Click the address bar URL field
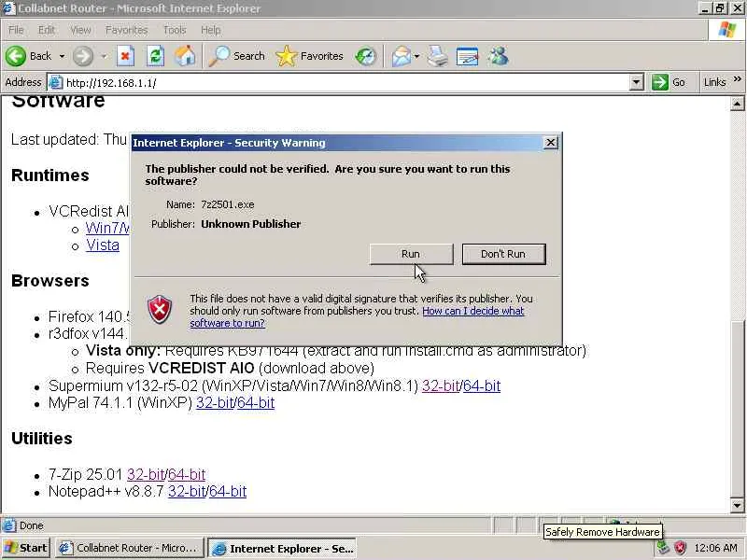The height and width of the screenshot is (560, 747). pos(345,82)
